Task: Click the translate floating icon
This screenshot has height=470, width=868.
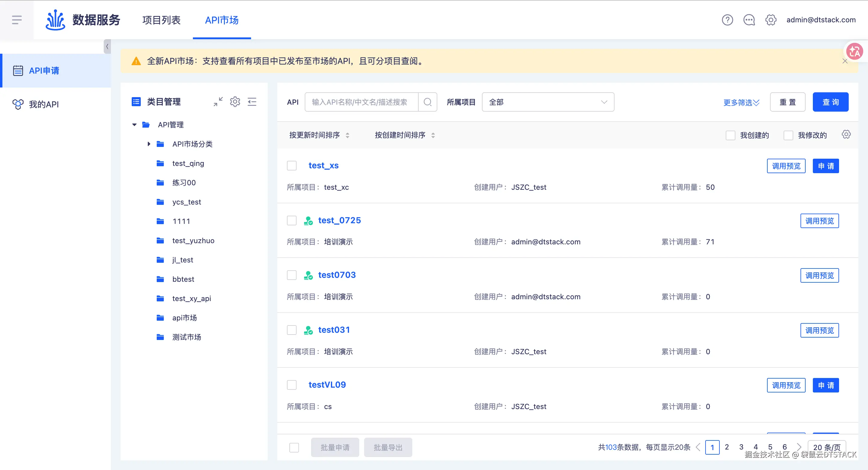Action: [x=854, y=52]
